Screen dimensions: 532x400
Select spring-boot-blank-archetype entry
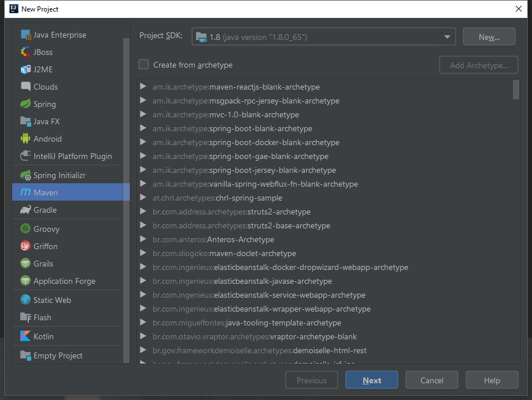(232, 128)
